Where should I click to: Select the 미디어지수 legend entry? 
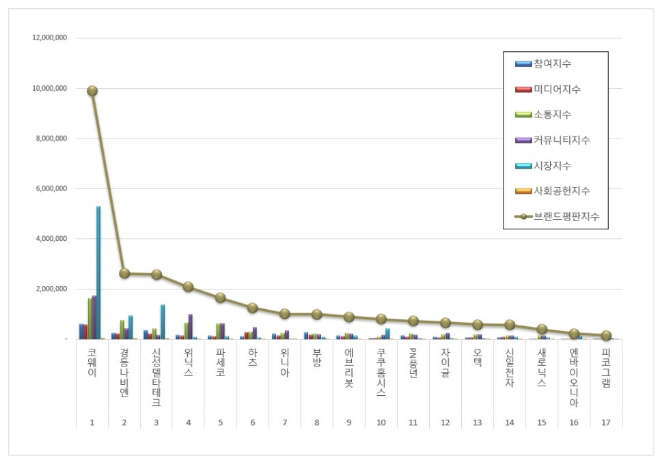click(x=555, y=89)
